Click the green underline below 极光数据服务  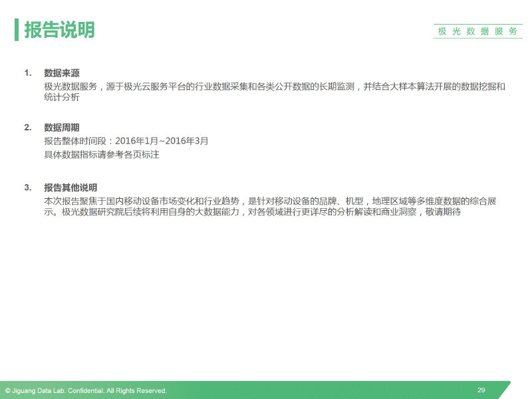[477, 38]
